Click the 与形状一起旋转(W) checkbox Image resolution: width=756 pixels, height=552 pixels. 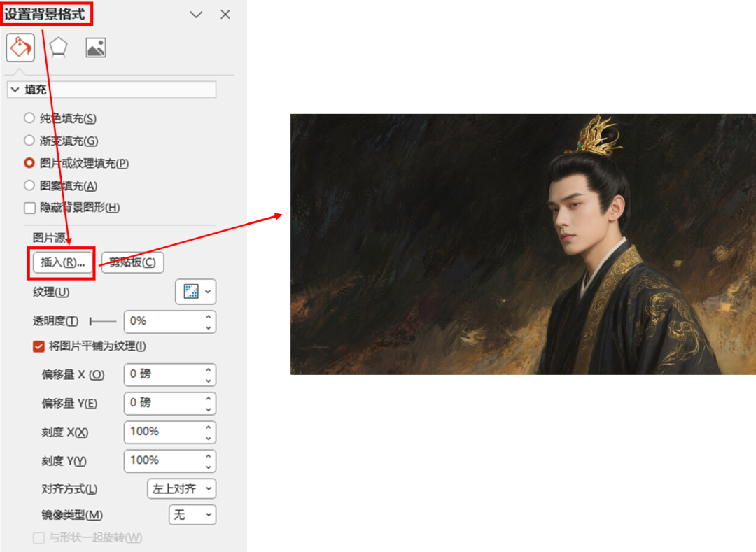tap(38, 537)
